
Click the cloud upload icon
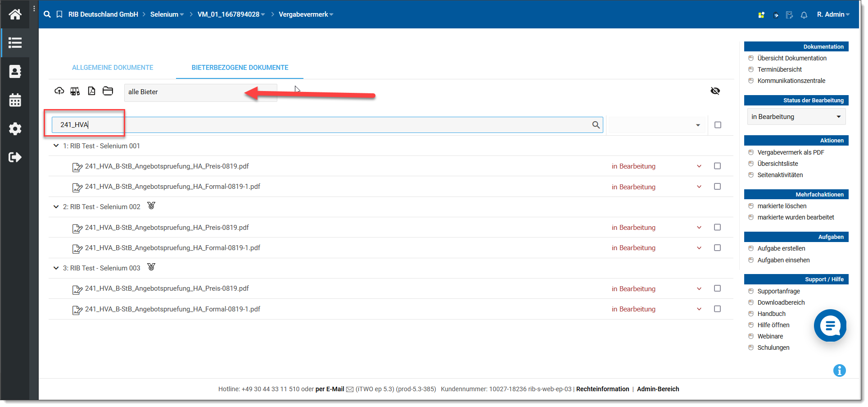(x=59, y=91)
